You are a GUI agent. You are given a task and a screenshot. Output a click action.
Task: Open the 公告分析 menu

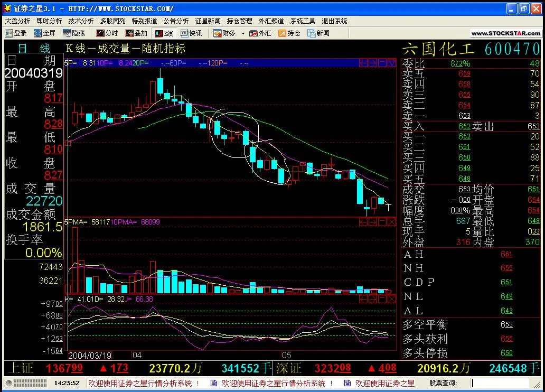(x=176, y=21)
